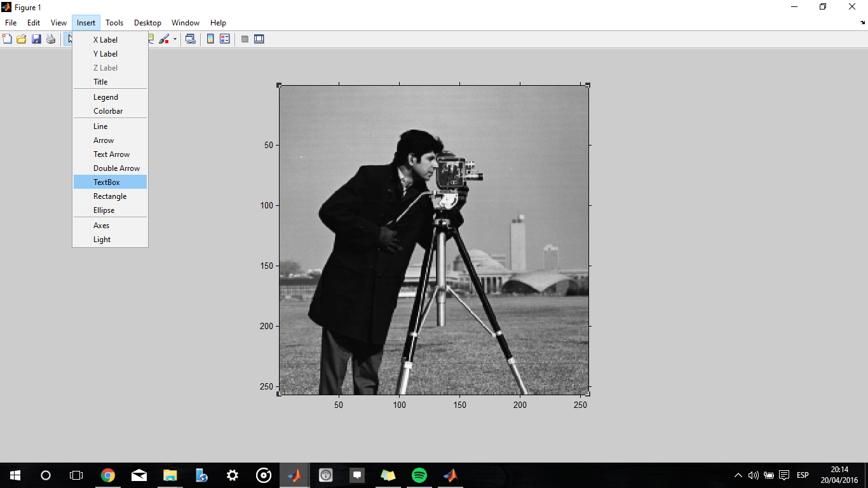
Task: Launch Google Chrome from the taskbar
Action: (x=108, y=475)
